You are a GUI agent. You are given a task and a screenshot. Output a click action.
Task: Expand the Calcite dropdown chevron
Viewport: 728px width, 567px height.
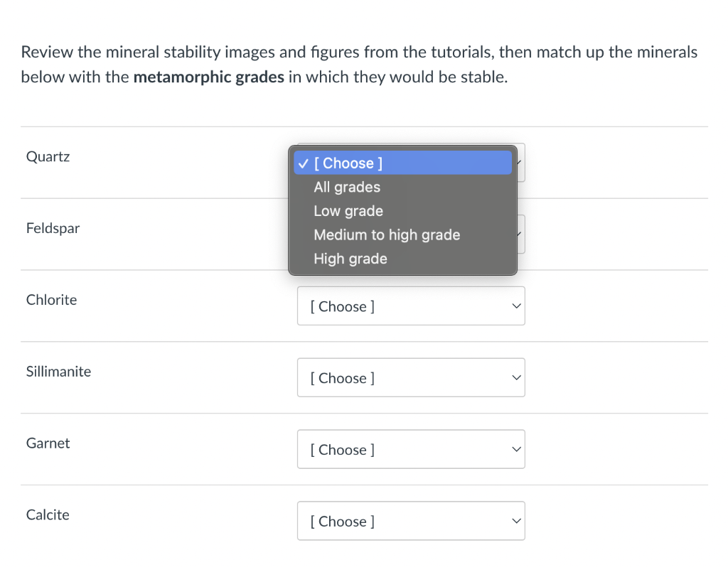coord(515,522)
